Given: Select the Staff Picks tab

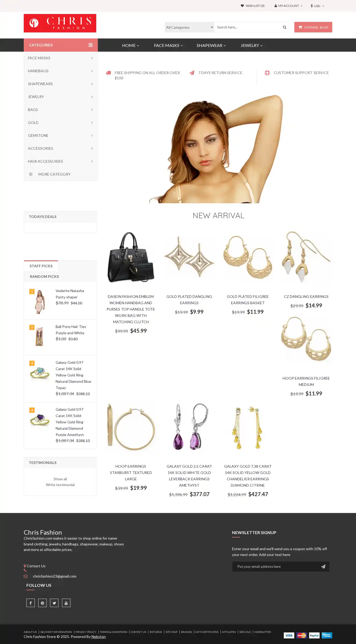Looking at the screenshot, I should [x=41, y=266].
